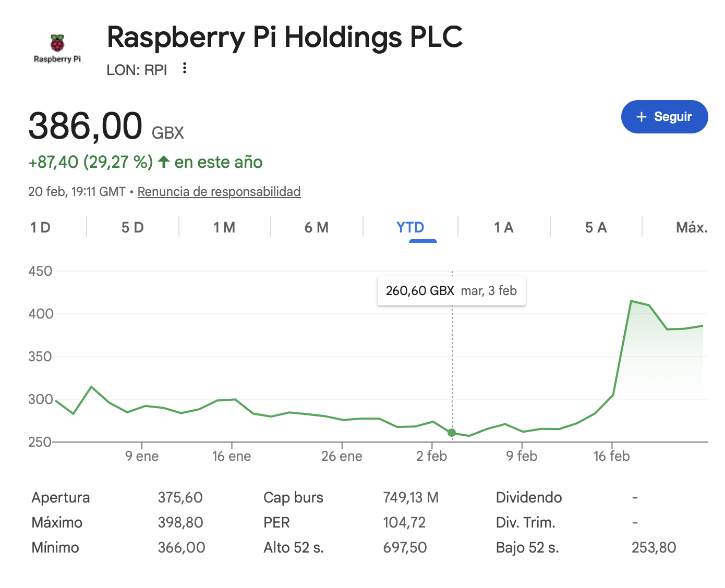725x588 pixels.
Task: Click the LON: RPI ticker symbol
Action: [x=137, y=70]
